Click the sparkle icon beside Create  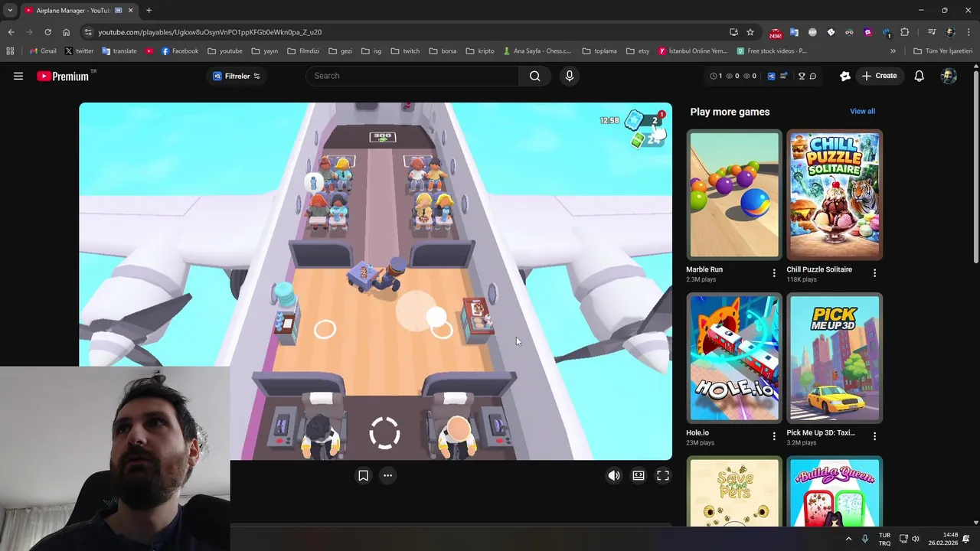(845, 76)
